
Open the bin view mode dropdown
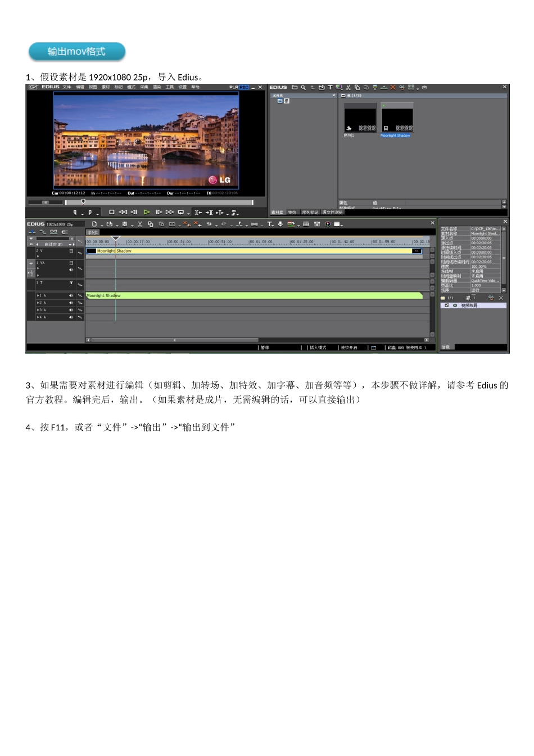(x=418, y=89)
